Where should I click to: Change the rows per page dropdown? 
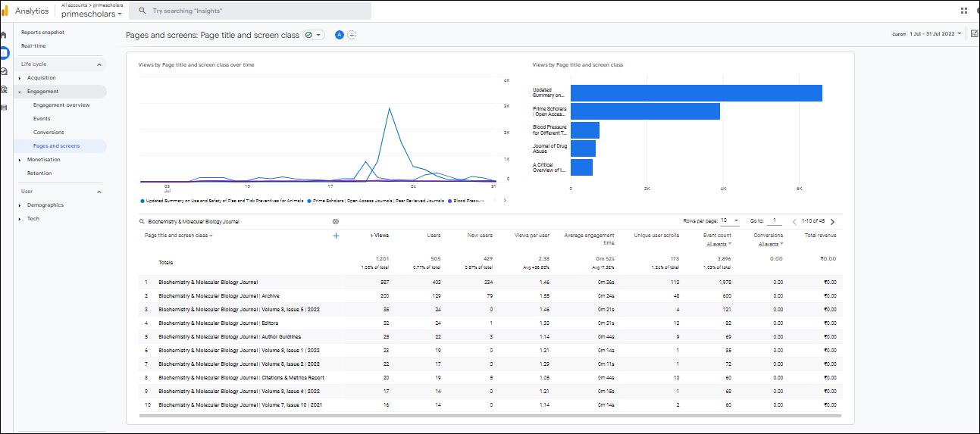point(729,220)
